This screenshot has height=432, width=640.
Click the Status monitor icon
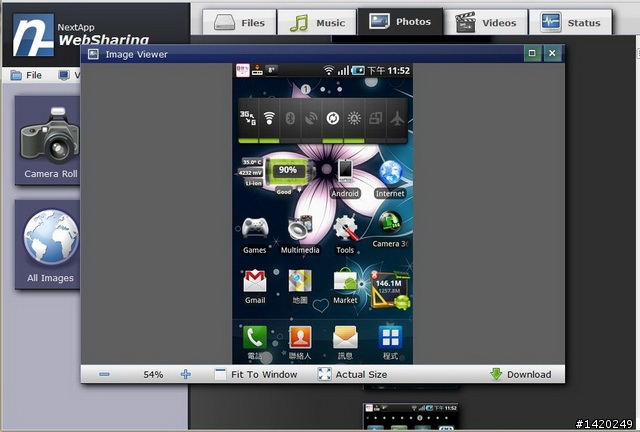coord(551,22)
